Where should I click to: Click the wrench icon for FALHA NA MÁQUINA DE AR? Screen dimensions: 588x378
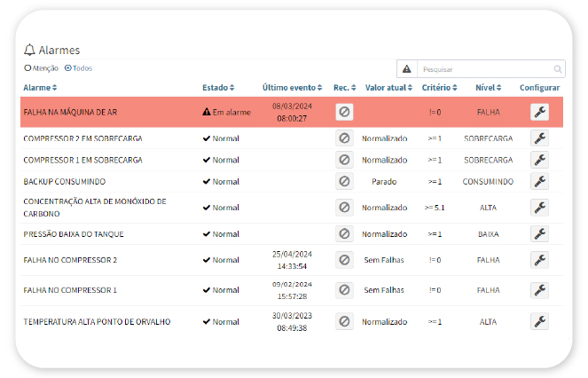point(539,112)
